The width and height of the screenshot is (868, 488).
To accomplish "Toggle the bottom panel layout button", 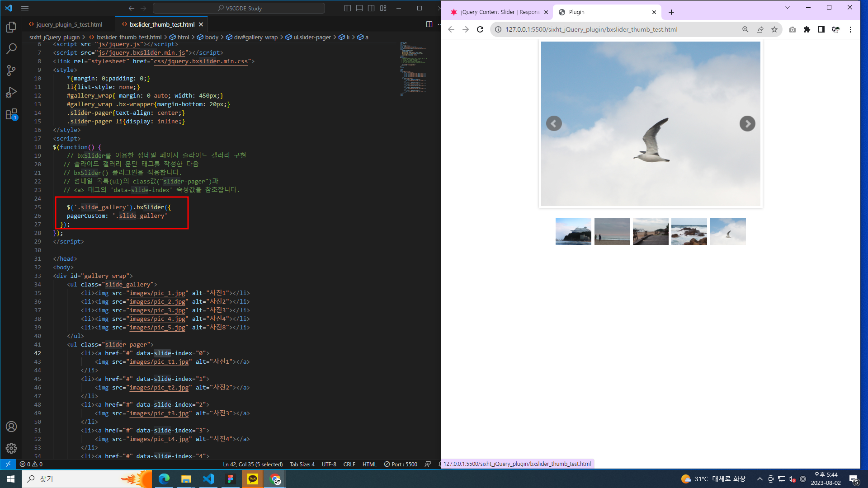I will click(x=359, y=8).
